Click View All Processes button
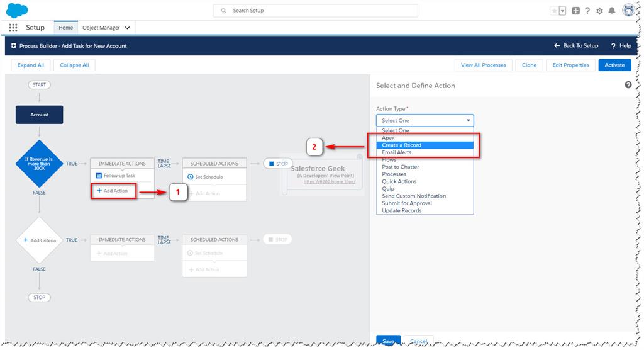The width and height of the screenshot is (644, 350). 484,65
